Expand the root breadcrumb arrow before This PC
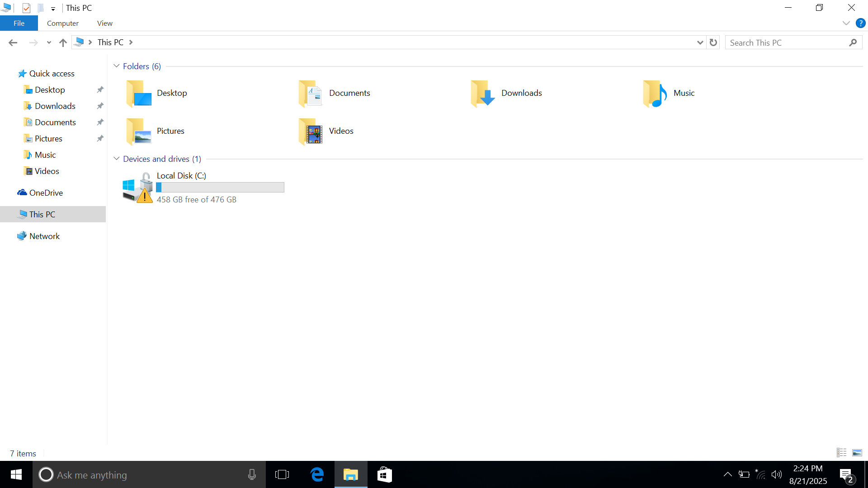868x488 pixels. click(x=90, y=42)
